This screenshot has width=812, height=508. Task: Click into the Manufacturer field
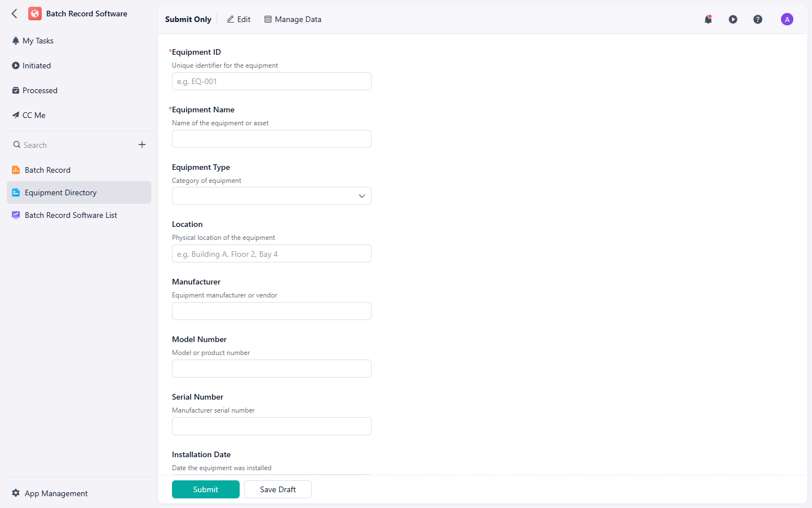coord(272,311)
